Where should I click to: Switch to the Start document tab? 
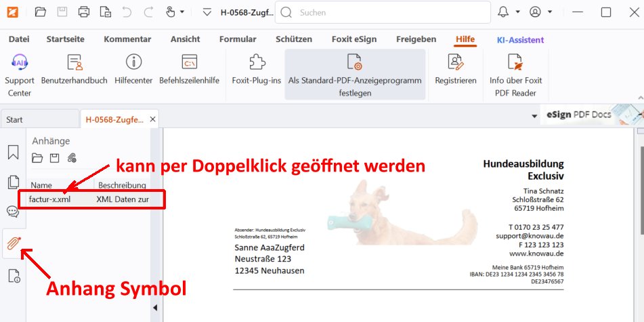(x=14, y=120)
